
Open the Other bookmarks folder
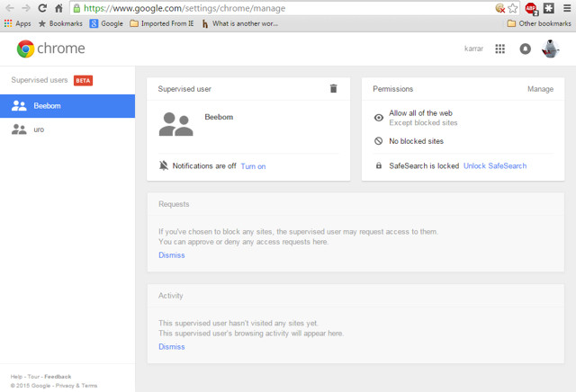click(x=539, y=23)
